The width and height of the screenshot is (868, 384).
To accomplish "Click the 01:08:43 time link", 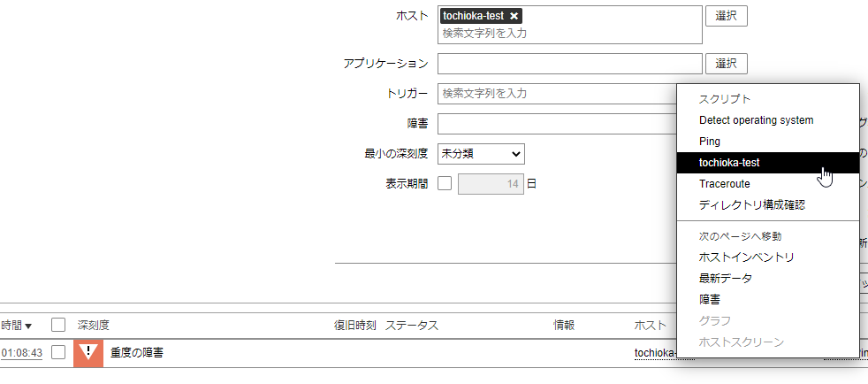I will tap(21, 353).
